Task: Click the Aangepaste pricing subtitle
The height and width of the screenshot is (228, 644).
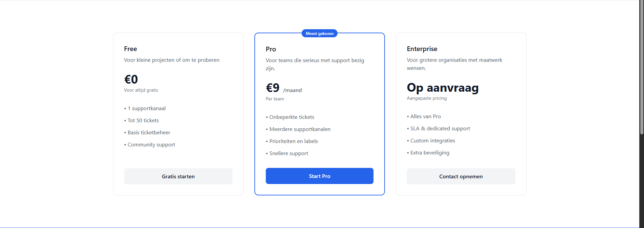Action: (427, 98)
